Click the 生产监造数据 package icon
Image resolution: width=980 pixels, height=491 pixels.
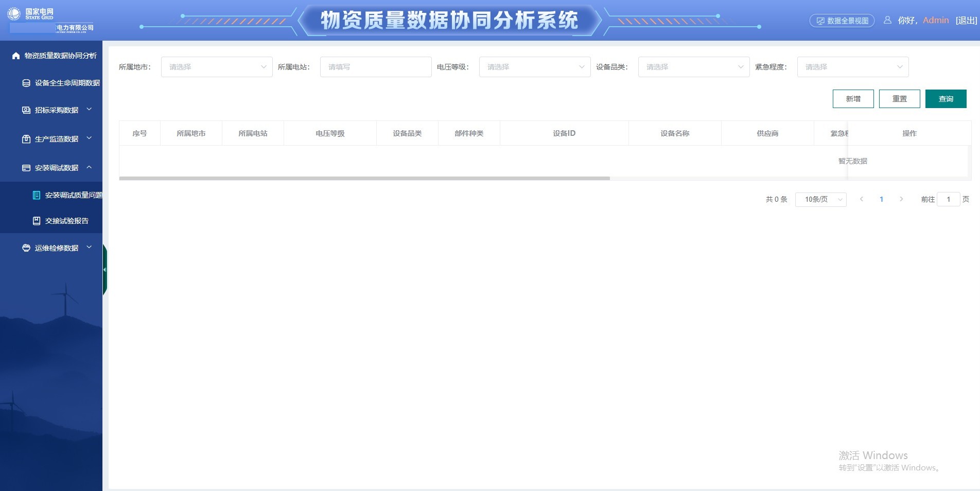(x=25, y=139)
